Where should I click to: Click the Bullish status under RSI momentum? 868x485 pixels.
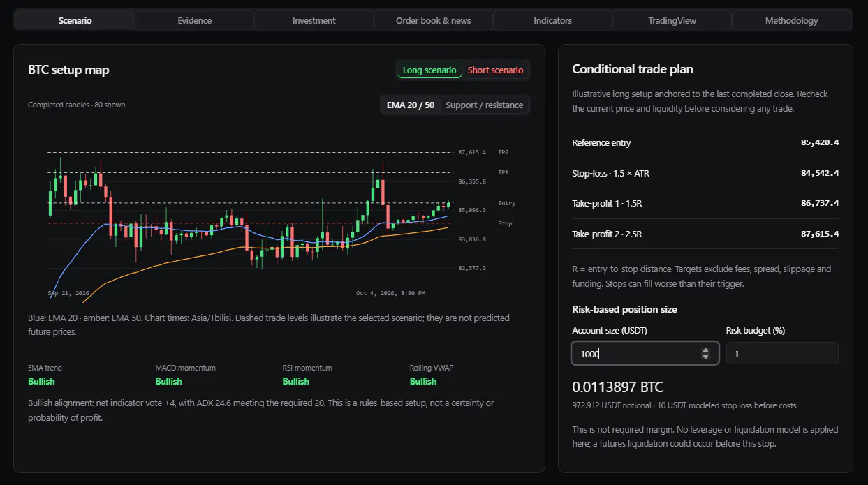(x=295, y=381)
